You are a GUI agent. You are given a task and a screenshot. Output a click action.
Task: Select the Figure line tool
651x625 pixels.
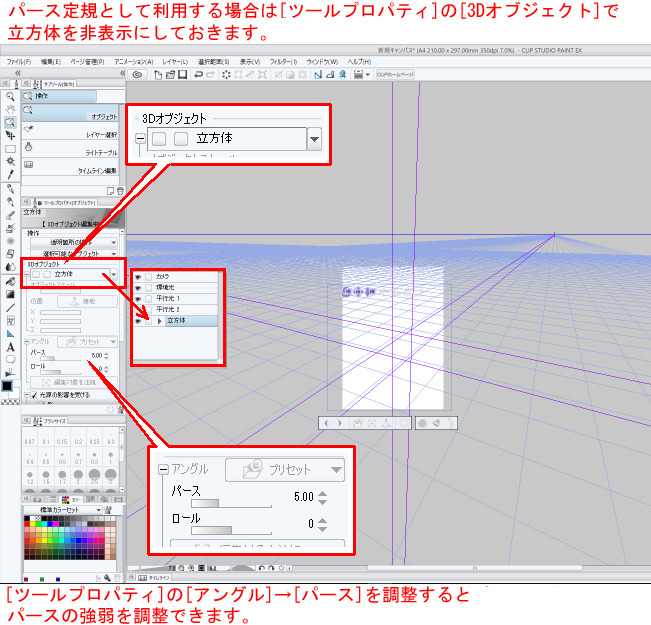10,308
